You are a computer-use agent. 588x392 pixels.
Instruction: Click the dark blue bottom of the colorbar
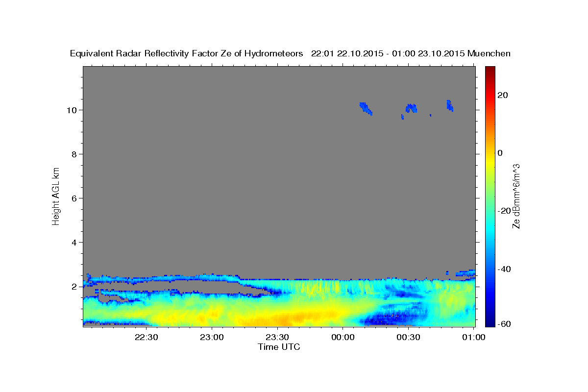click(490, 322)
